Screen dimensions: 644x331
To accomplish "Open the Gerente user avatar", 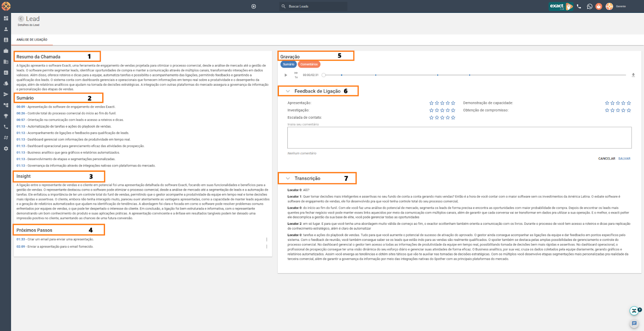I will click(609, 6).
